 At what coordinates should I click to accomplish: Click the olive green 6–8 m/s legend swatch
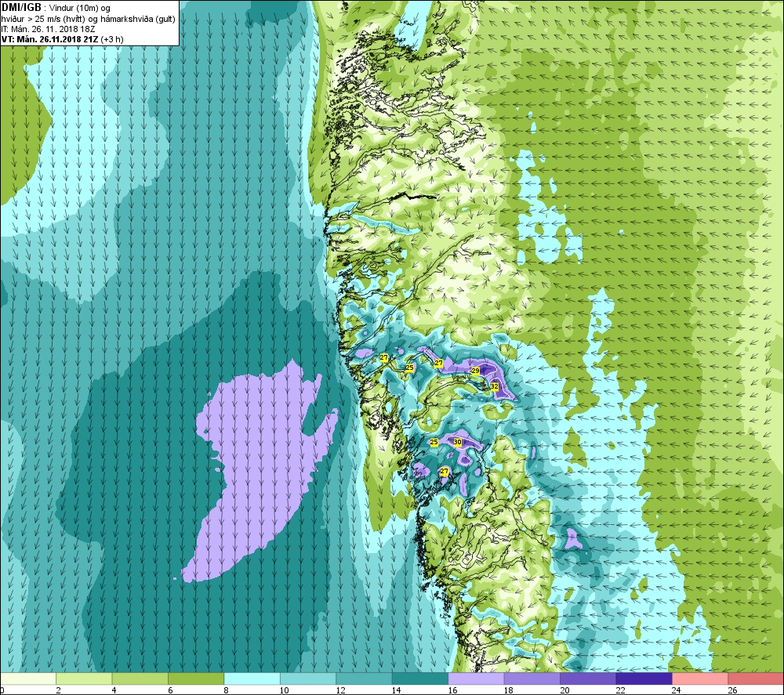tap(196, 679)
